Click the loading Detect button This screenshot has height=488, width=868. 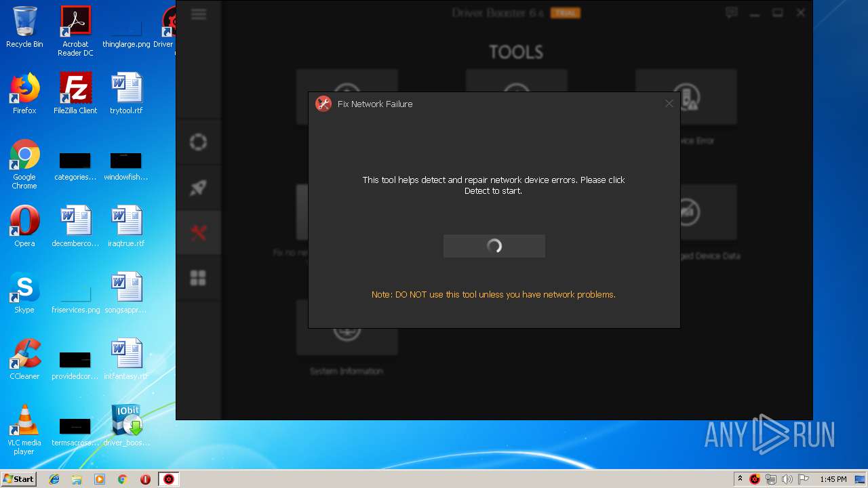pyautogui.click(x=494, y=246)
